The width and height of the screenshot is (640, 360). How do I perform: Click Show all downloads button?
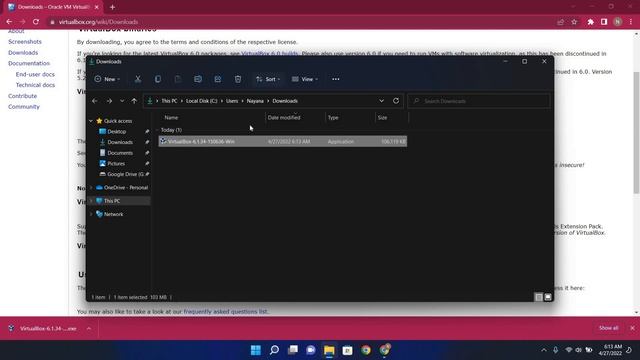click(x=609, y=328)
